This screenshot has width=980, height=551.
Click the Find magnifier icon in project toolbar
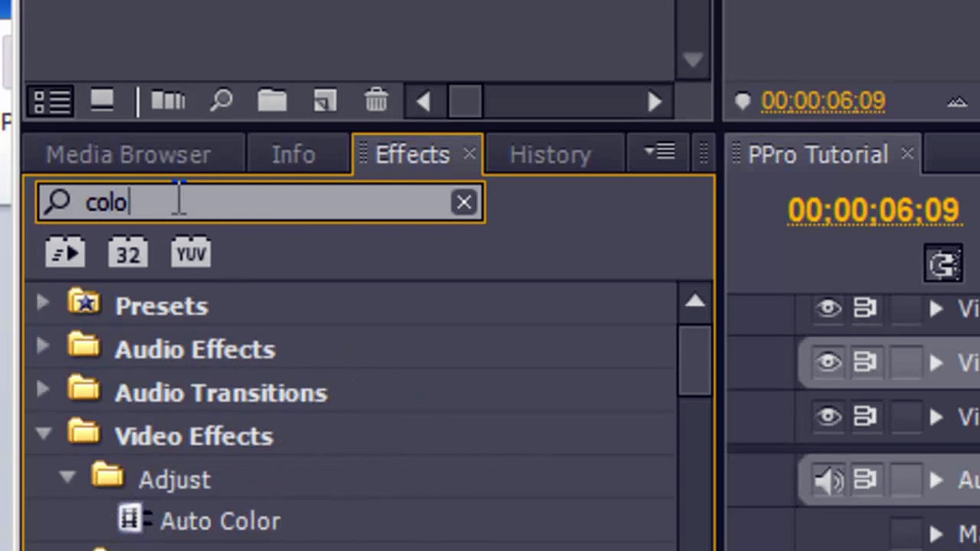tap(222, 101)
